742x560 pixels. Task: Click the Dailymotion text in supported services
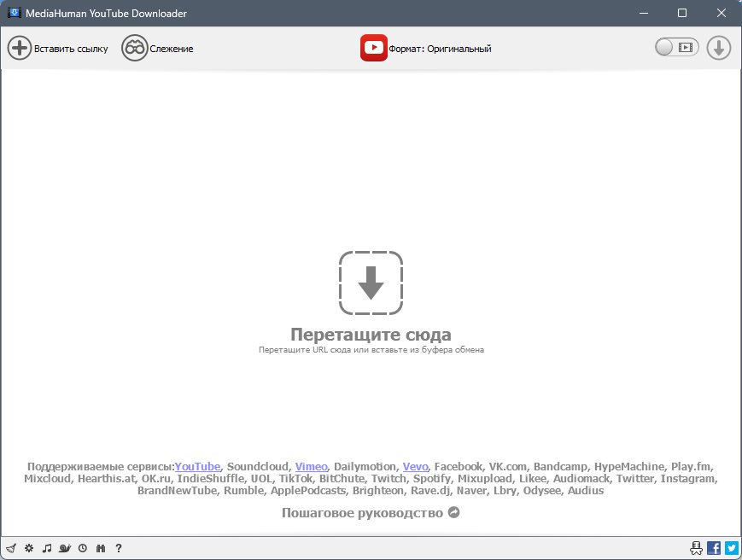365,466
